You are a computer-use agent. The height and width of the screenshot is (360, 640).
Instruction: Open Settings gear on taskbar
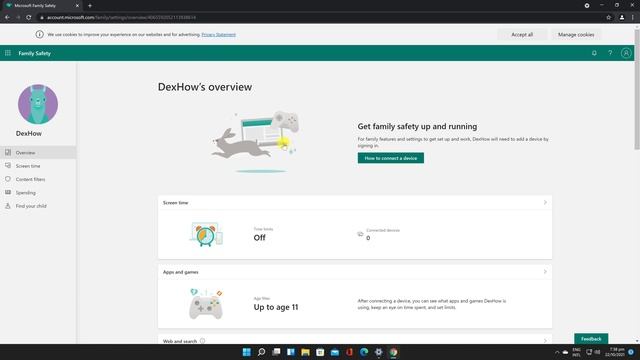379,352
